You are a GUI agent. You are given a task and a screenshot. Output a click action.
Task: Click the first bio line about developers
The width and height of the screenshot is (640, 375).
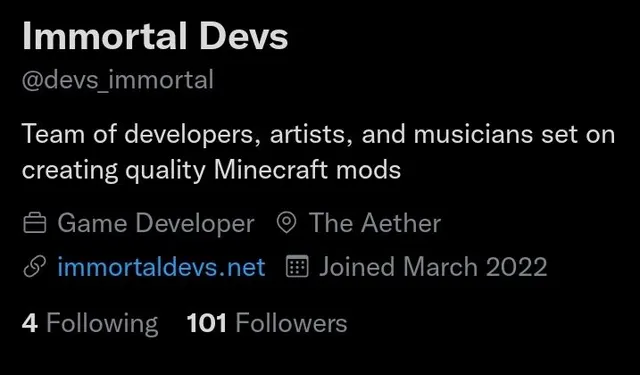(x=318, y=134)
